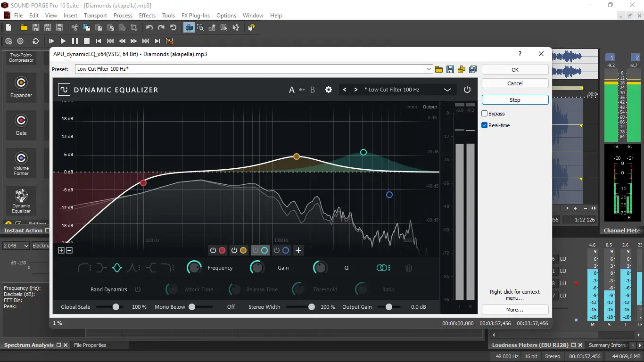Viewport: 644px width, 362px height.
Task: Open the equalizer settings gear icon
Action: pos(329,90)
